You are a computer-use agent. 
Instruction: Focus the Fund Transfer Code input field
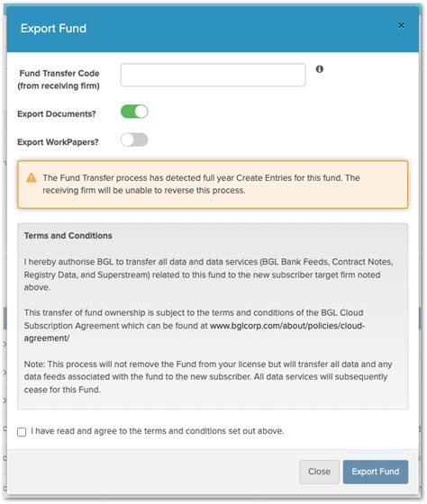(x=213, y=75)
